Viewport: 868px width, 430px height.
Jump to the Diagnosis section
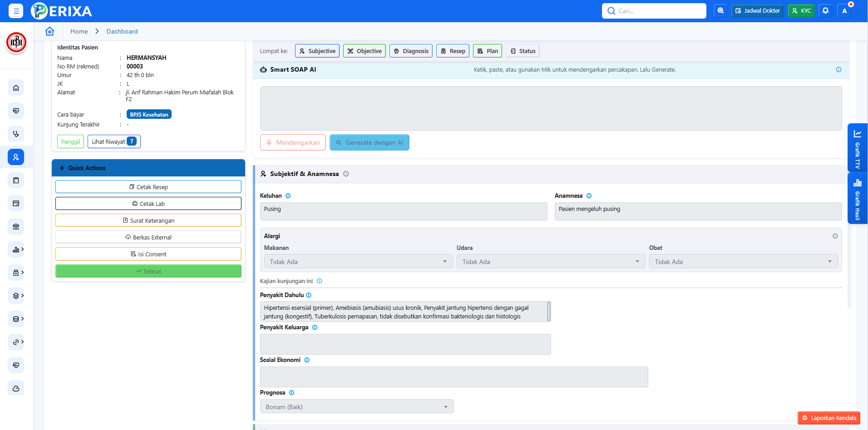click(411, 51)
